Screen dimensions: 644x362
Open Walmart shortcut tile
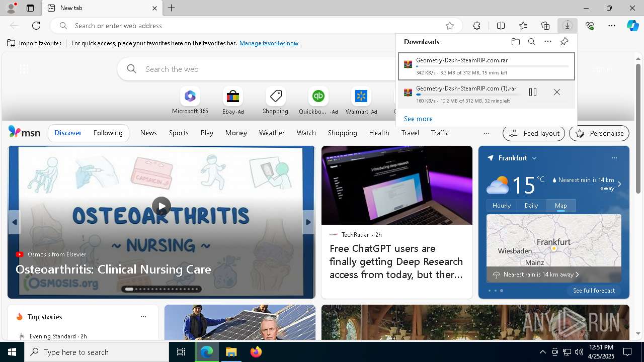click(361, 101)
